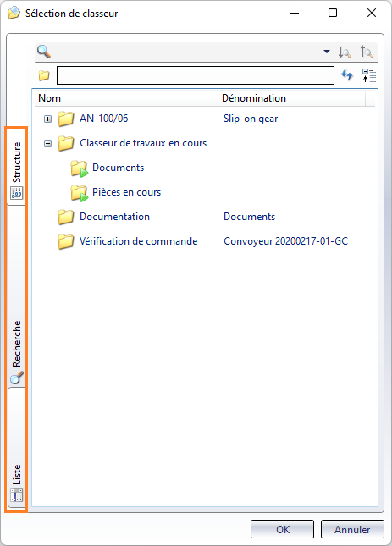Screen dimensions: 392x546
Task: Click the magnifying glass search icon
Action: pos(44,52)
